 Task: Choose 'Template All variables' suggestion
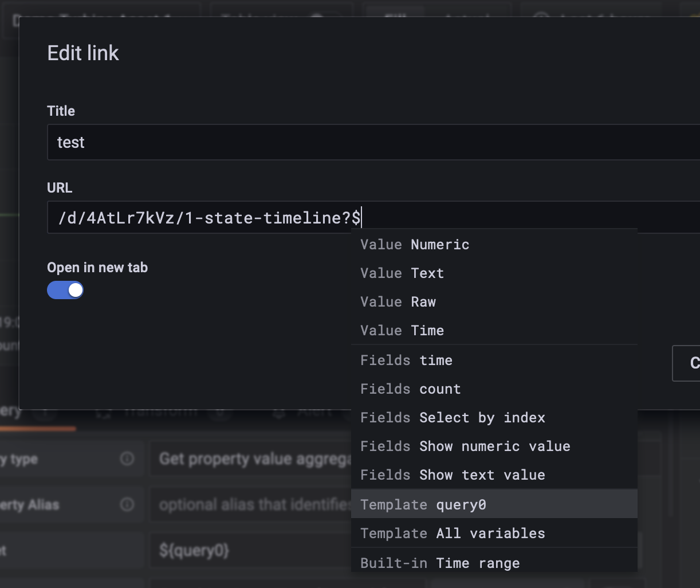coord(494,534)
